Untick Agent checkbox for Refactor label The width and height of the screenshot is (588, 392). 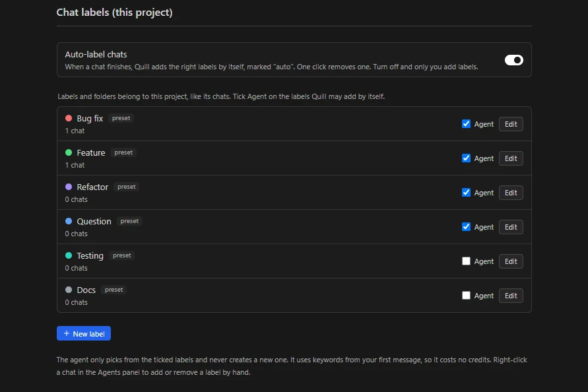click(x=466, y=193)
